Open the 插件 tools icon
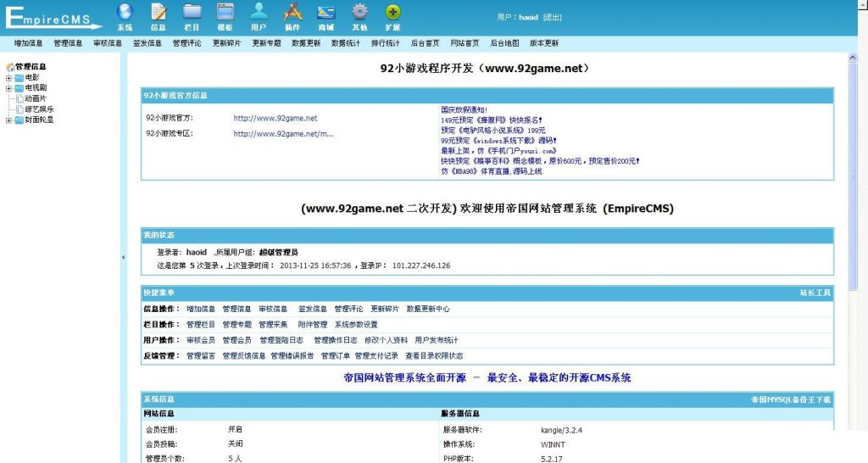The image size is (868, 463). pyautogui.click(x=292, y=12)
